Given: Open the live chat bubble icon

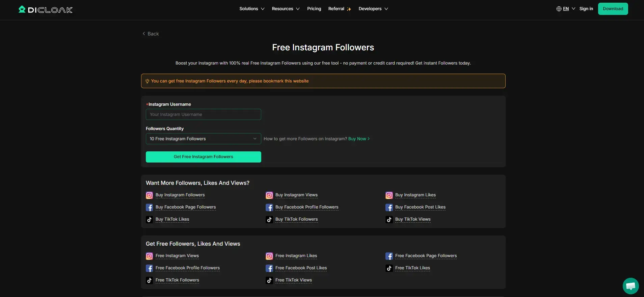Looking at the screenshot, I should point(630,286).
